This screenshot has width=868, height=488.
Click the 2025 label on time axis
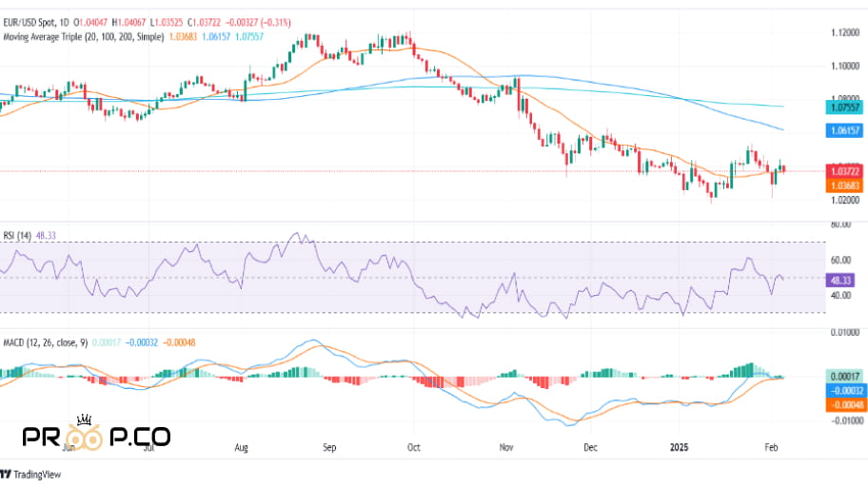(680, 447)
